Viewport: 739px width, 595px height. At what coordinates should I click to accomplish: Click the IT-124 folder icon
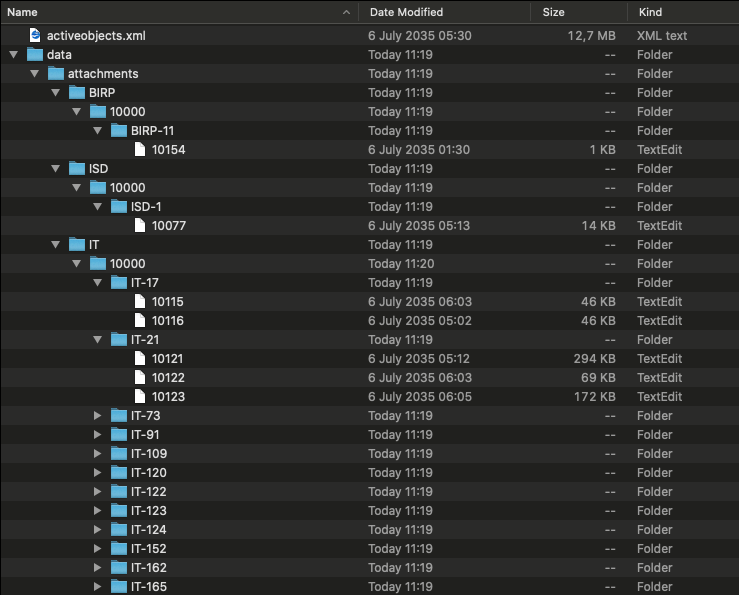pos(119,529)
